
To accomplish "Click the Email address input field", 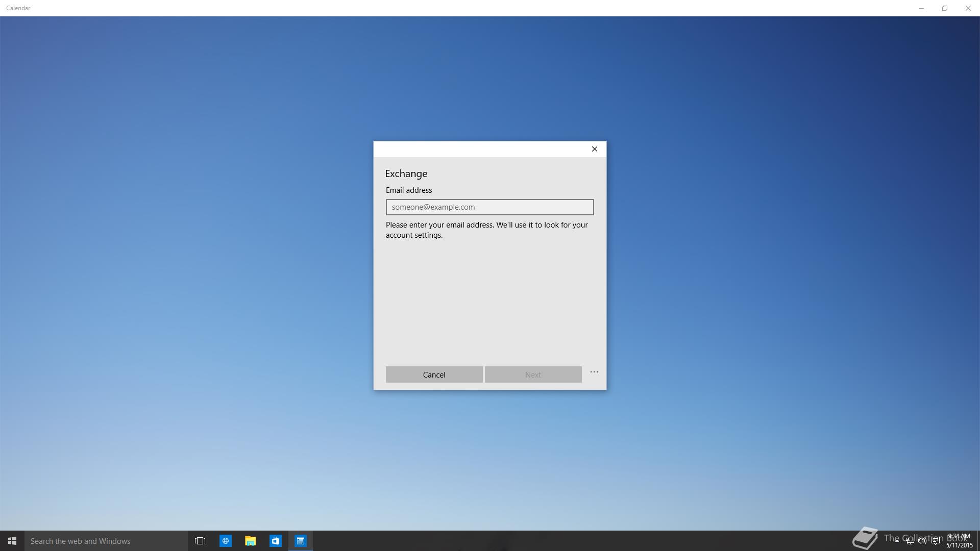I will tap(489, 207).
